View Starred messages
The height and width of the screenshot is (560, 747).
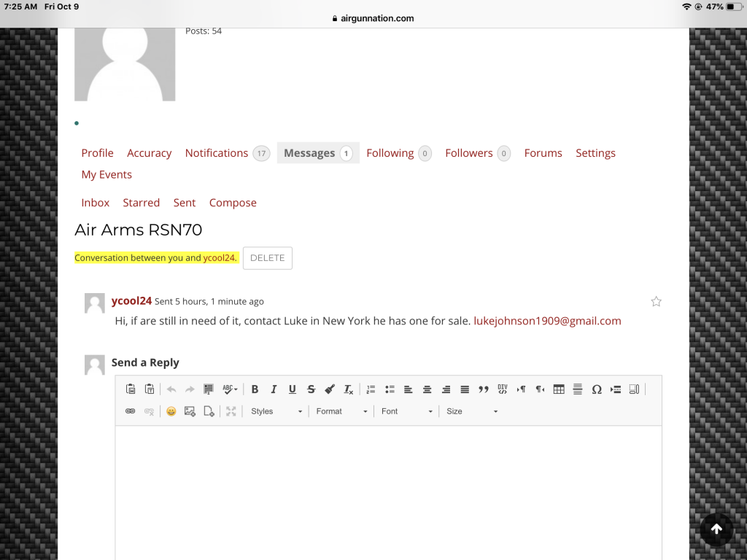tap(141, 203)
